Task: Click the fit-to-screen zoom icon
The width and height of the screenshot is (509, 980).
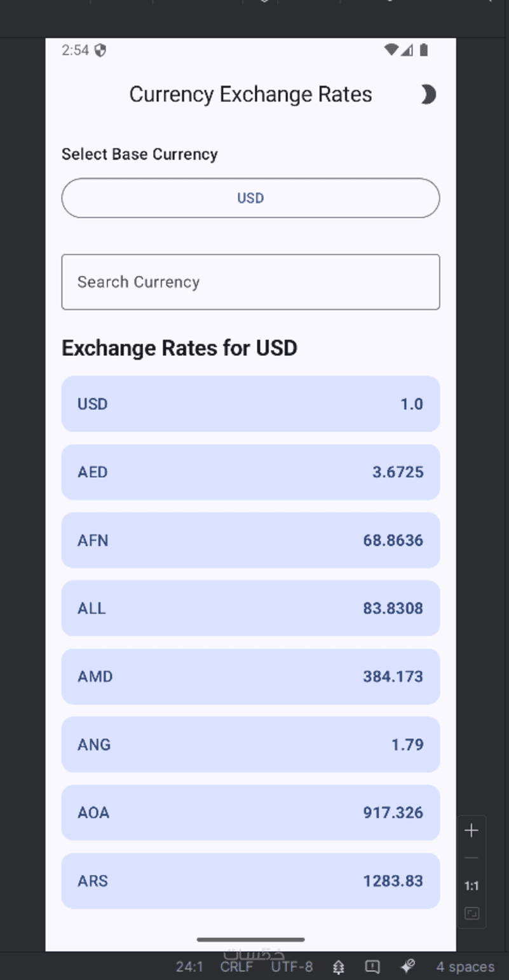Action: click(x=472, y=913)
